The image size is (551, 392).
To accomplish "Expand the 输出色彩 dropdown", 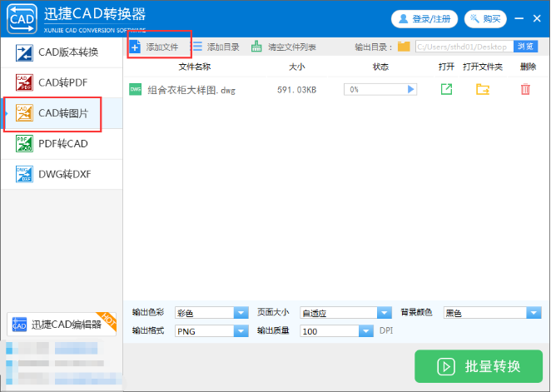I will (241, 313).
